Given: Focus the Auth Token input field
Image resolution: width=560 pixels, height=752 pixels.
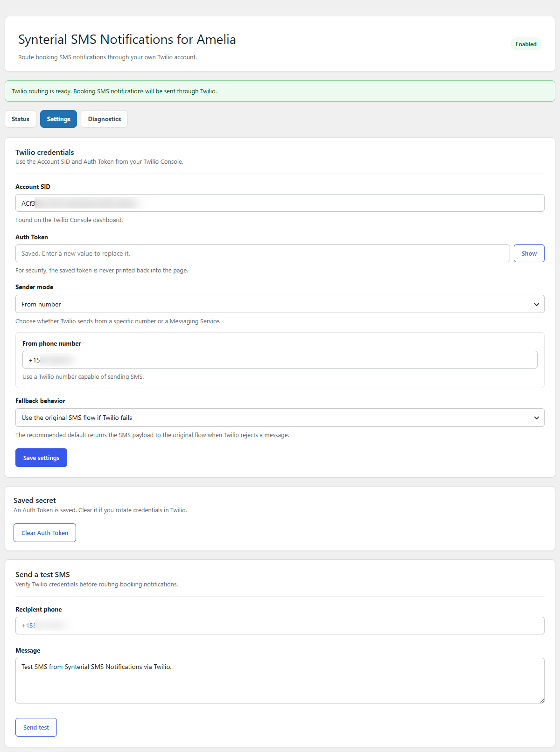Looking at the screenshot, I should point(262,253).
